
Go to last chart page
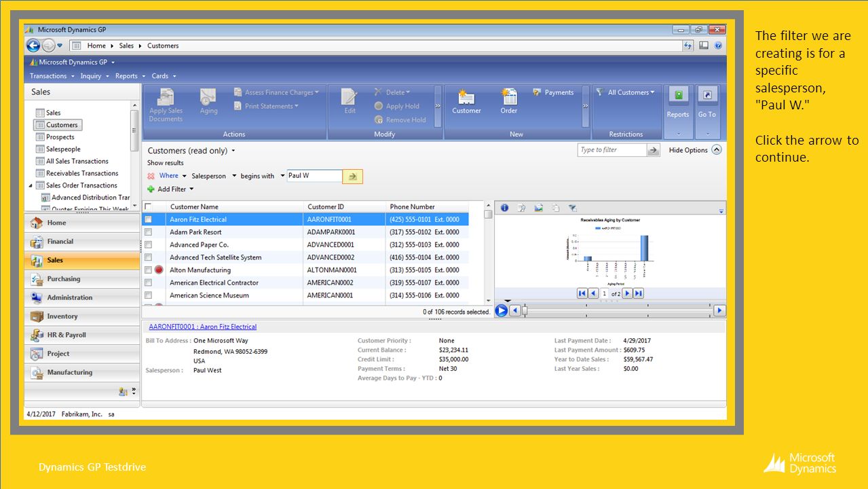point(638,293)
